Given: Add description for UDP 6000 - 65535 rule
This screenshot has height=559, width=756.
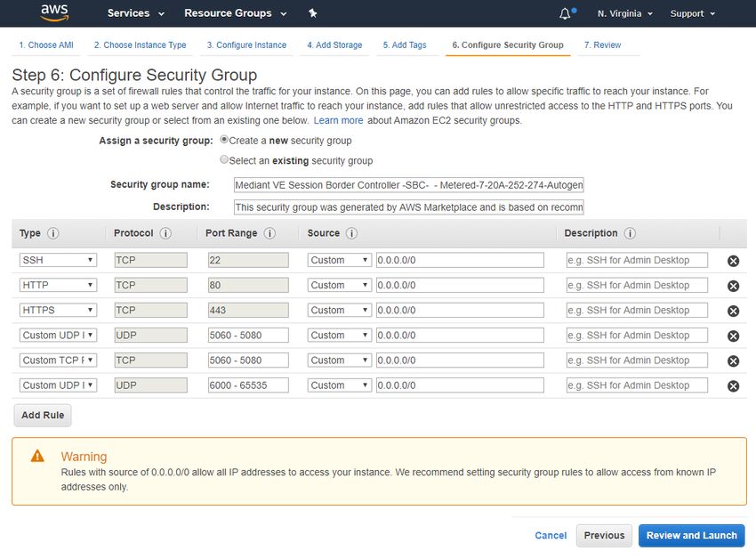Looking at the screenshot, I should tap(637, 385).
